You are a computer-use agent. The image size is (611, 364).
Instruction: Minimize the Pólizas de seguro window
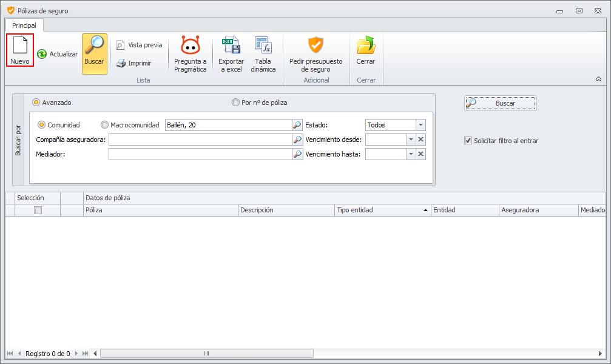[560, 11]
